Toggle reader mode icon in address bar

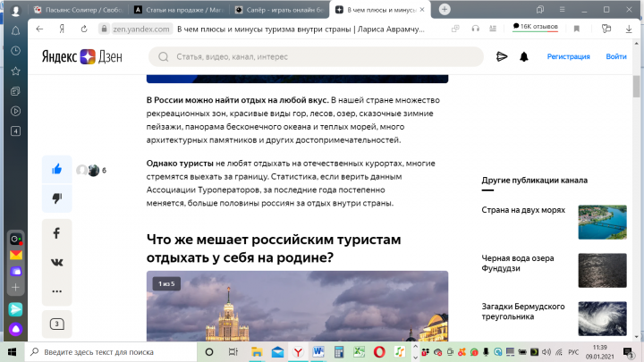pyautogui.click(x=493, y=29)
